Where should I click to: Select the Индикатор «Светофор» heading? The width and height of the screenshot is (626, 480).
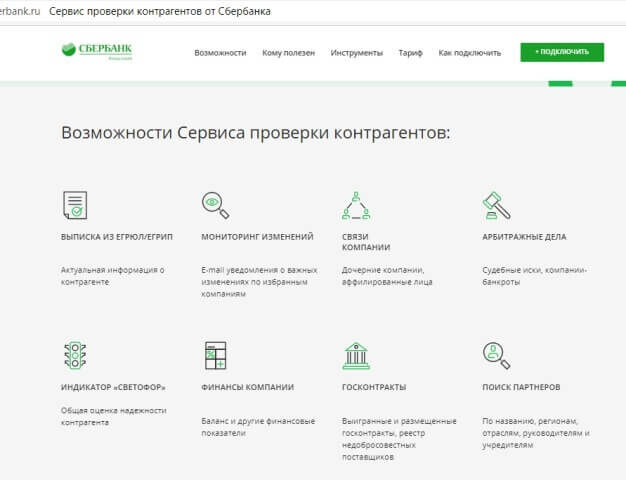113,387
